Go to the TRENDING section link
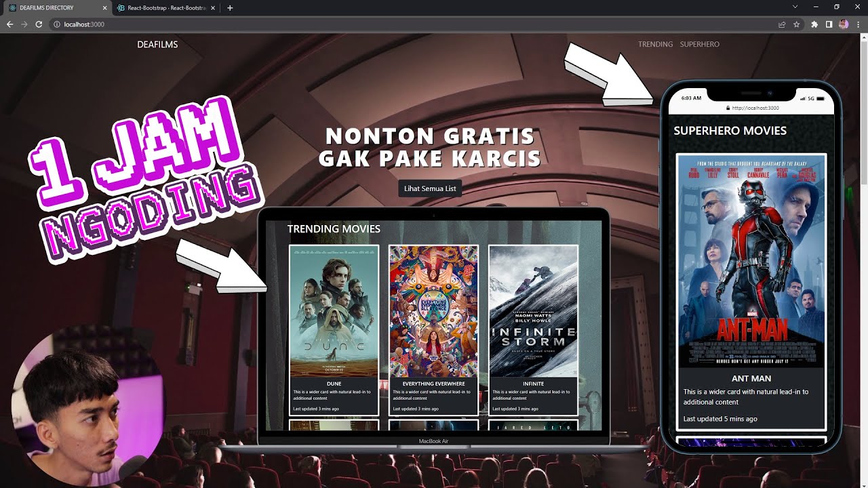The height and width of the screenshot is (488, 868). pyautogui.click(x=655, y=44)
